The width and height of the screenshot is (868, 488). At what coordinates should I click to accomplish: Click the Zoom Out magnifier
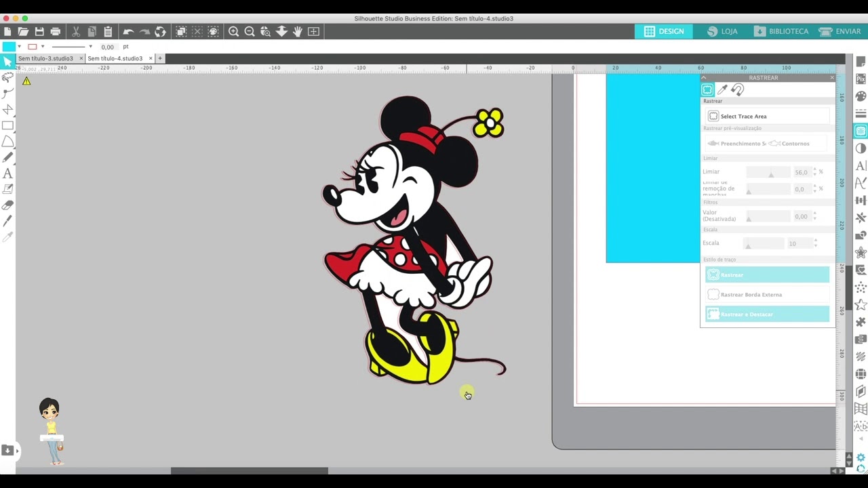(249, 32)
